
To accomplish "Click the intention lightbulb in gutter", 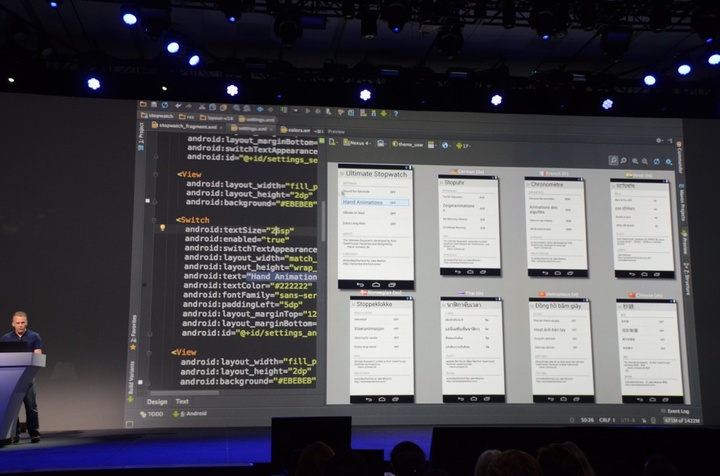I will click(x=162, y=227).
